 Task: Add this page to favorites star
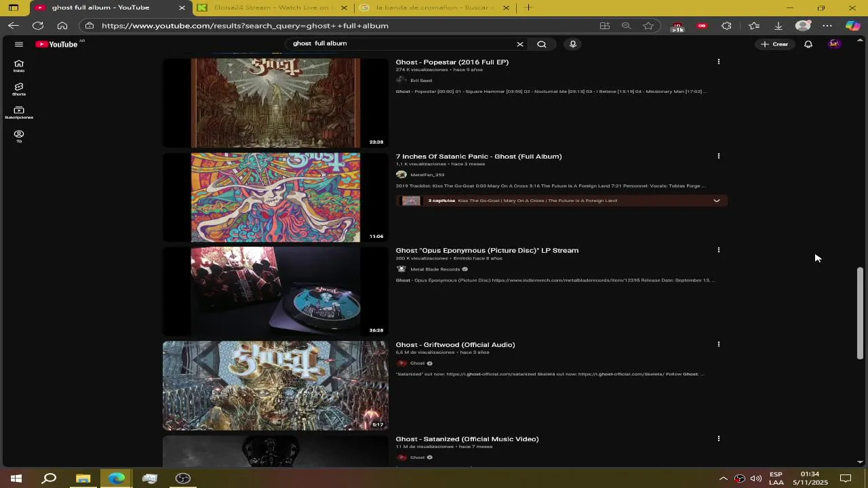point(648,26)
